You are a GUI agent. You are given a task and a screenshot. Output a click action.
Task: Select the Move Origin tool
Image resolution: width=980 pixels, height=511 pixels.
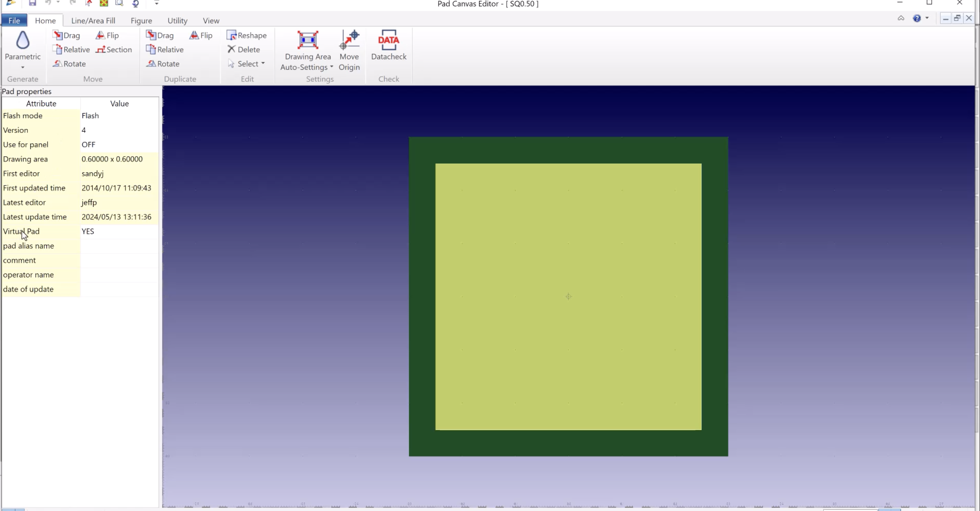(349, 51)
